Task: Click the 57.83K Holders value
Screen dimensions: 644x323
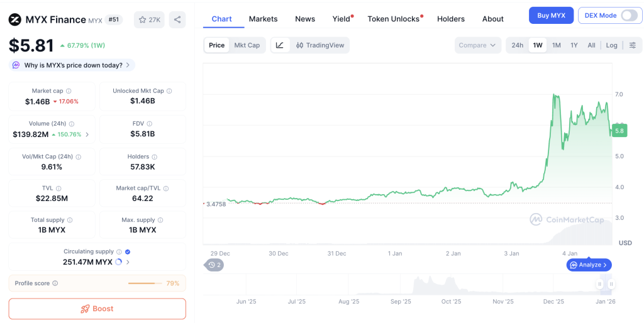Action: (143, 167)
